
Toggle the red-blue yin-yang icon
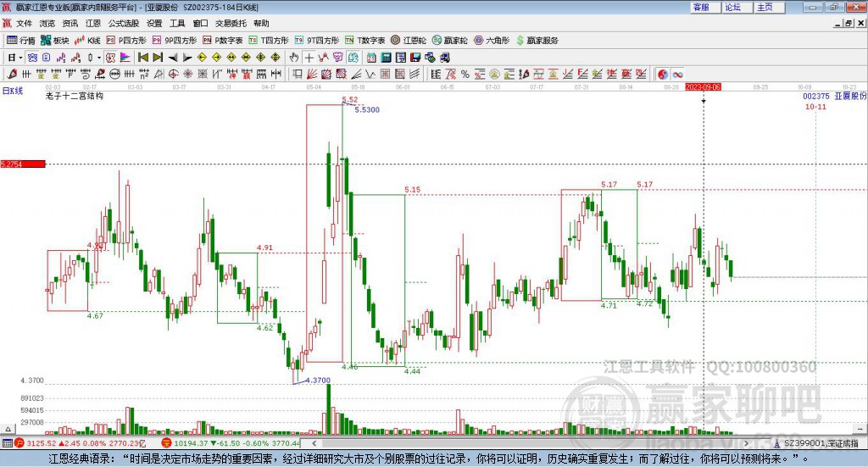(663, 74)
